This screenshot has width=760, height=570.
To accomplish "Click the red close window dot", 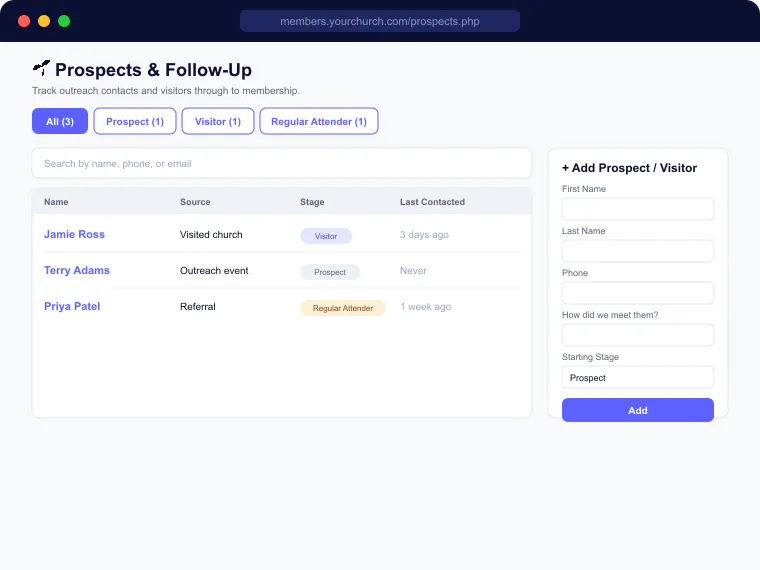I will pos(24,21).
